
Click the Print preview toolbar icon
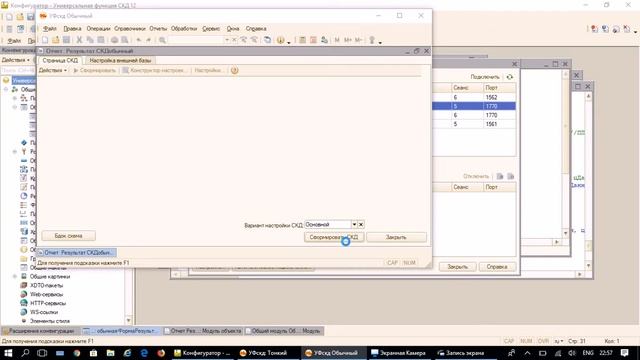click(124, 40)
